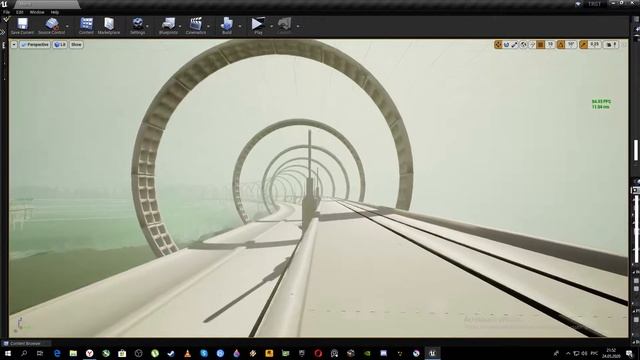Click the taskbar search icon
Viewport: 640px width, 360px height.
pos(24,353)
